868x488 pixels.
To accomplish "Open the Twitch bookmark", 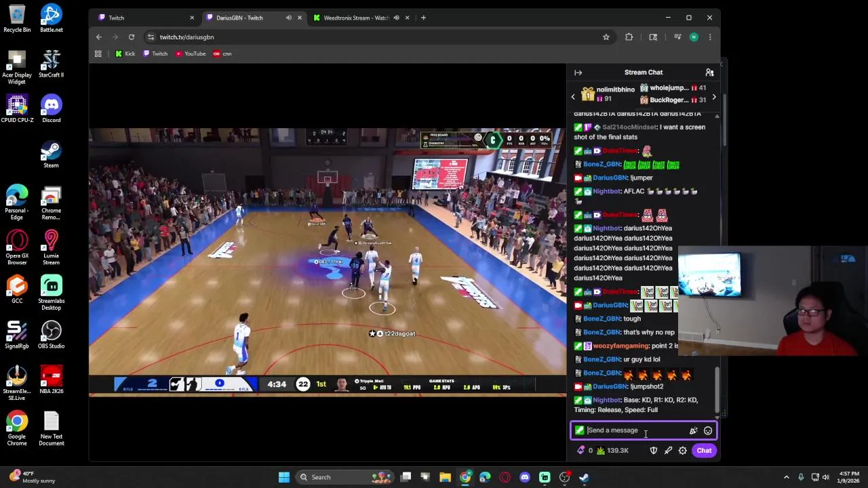I will 155,54.
